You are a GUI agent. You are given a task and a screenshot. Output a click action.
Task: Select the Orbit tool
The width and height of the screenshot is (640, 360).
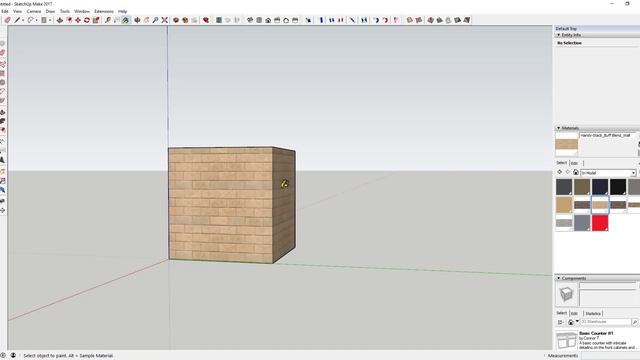click(x=137, y=20)
